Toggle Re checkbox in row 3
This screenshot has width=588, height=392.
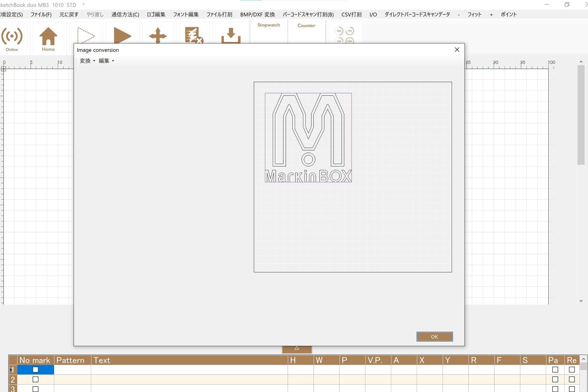(x=572, y=389)
